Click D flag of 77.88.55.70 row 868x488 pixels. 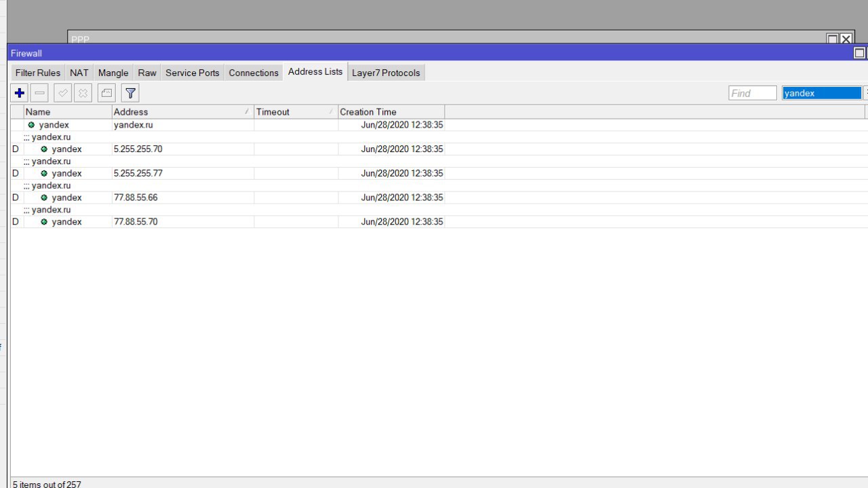(16, 223)
